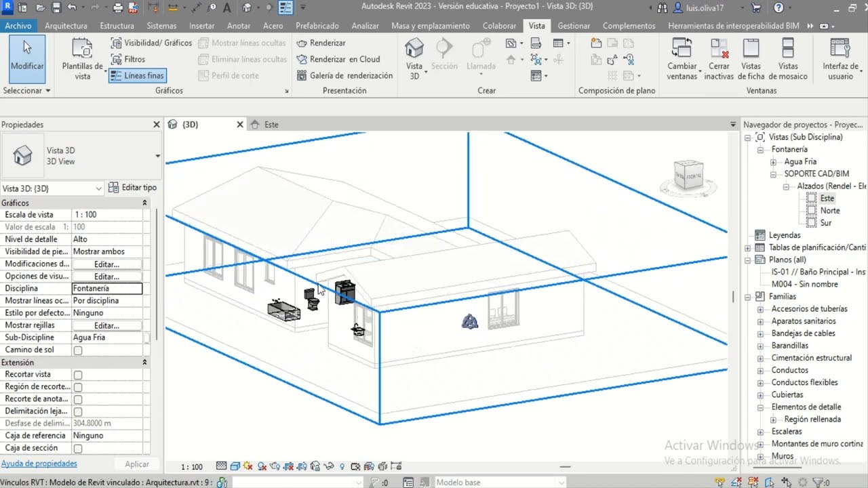
Task: Click visual style icon in view control bar
Action: (x=234, y=466)
